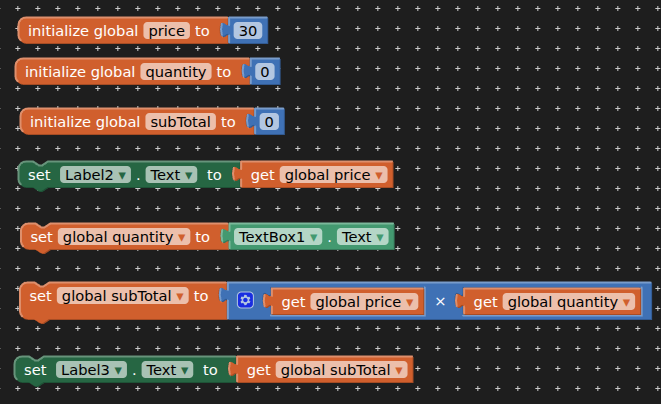Click the number 30 value block
661x404 pixels.
point(248,31)
